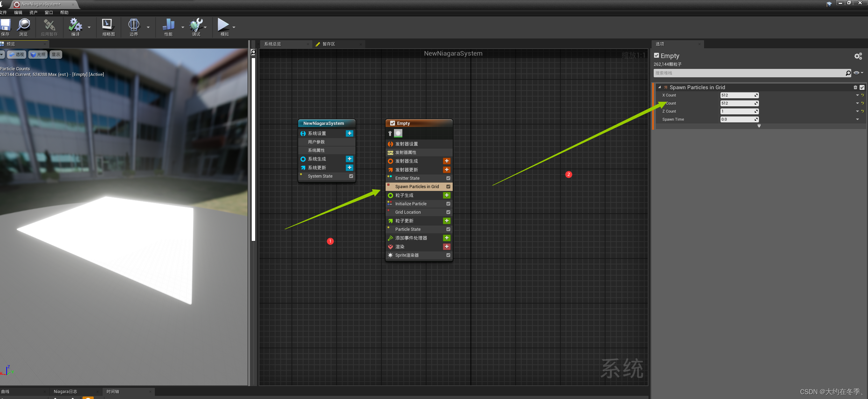
Task: Click the 光照 (Lit) viewport button
Action: pos(38,55)
